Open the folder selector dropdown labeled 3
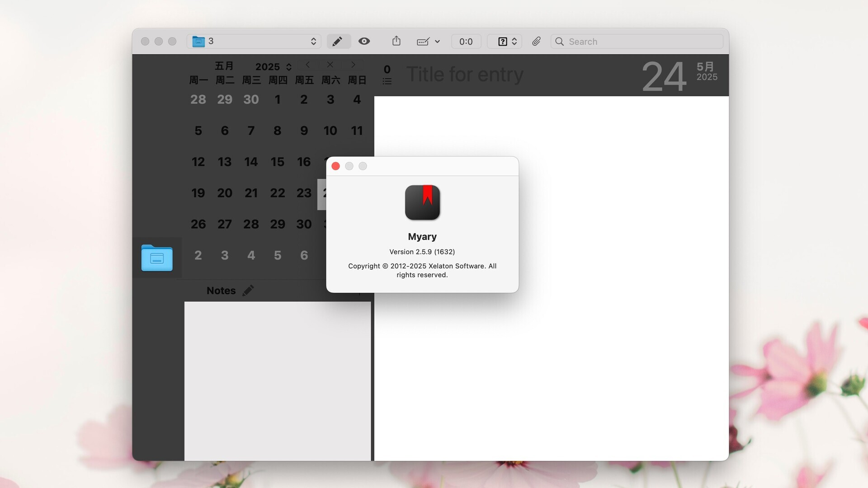The height and width of the screenshot is (488, 868). pyautogui.click(x=254, y=41)
